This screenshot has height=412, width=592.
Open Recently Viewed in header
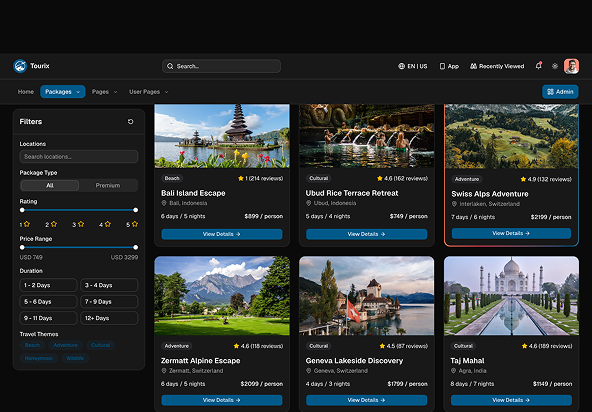point(497,66)
